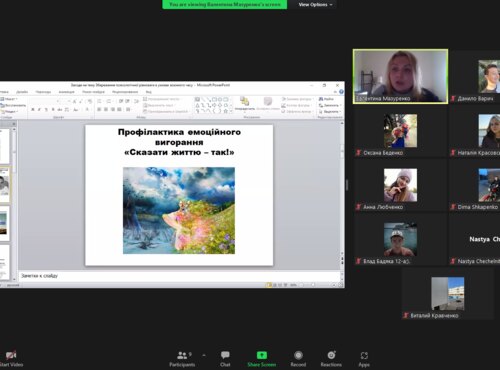Open the Participants panel icon

[x=182, y=355]
